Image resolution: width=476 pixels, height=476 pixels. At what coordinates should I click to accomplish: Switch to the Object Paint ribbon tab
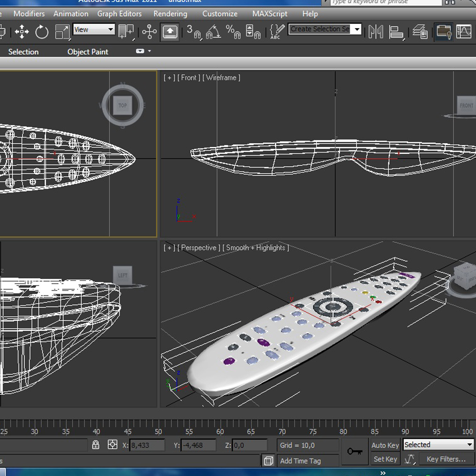click(x=88, y=51)
